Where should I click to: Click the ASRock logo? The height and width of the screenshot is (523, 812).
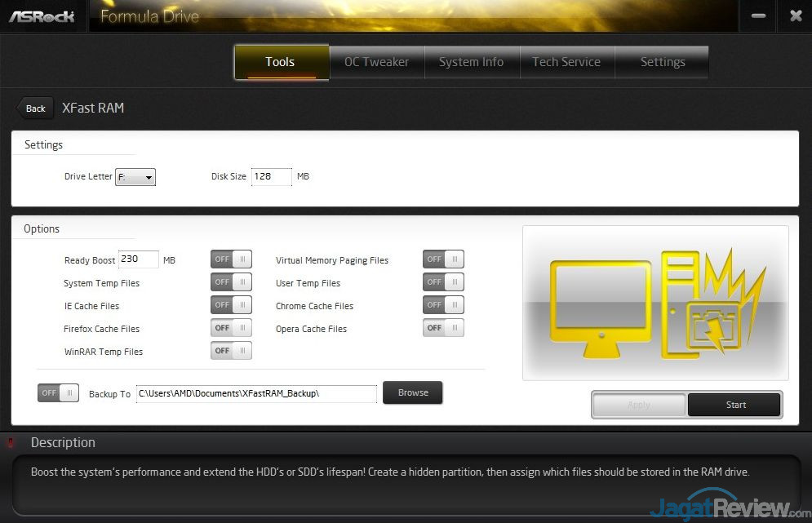click(42, 16)
